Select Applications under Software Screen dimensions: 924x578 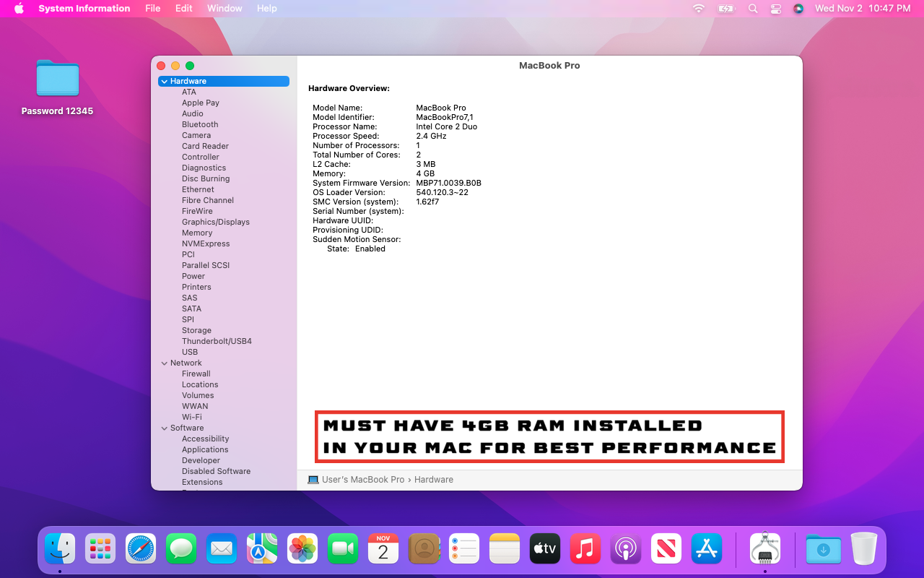205,449
